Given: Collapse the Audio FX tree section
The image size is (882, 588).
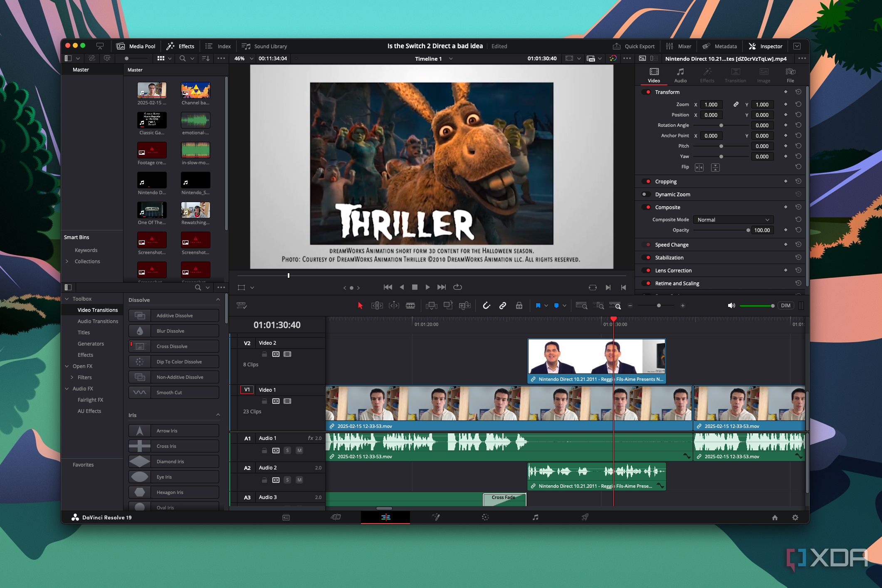Looking at the screenshot, I should pyautogui.click(x=67, y=388).
